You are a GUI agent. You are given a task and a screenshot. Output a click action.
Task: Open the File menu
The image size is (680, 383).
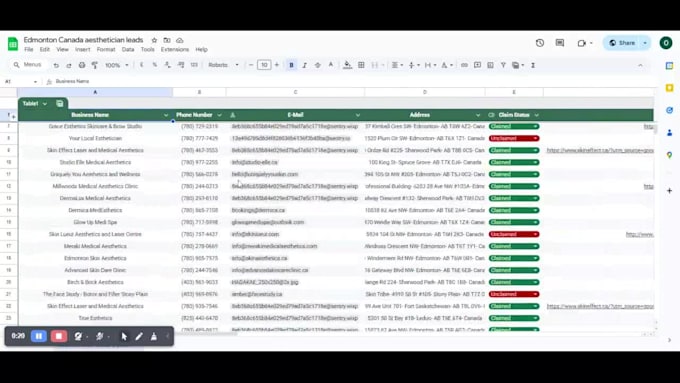click(29, 49)
